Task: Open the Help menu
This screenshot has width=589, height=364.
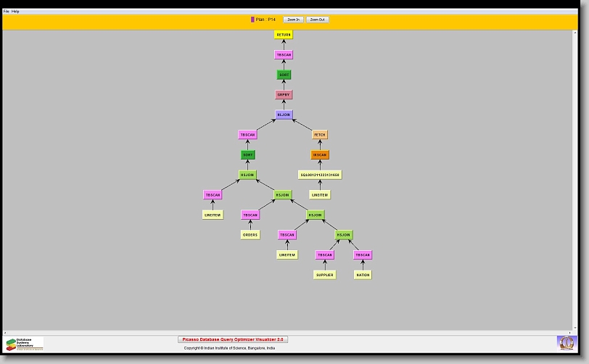Action: pyautogui.click(x=15, y=12)
